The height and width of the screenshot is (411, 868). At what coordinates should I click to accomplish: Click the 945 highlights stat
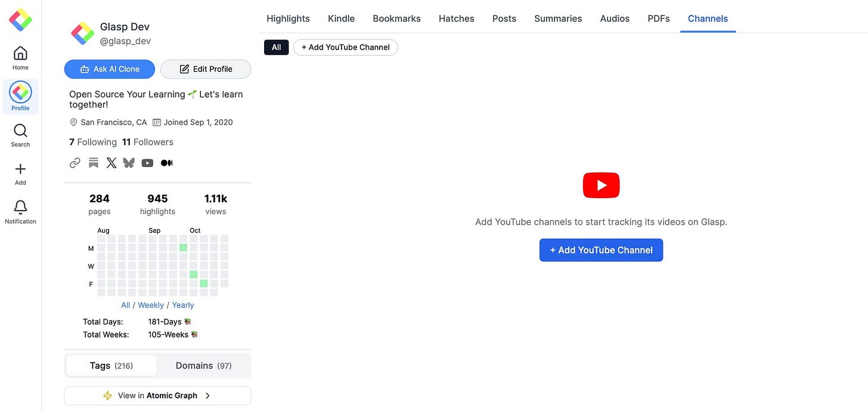point(157,204)
